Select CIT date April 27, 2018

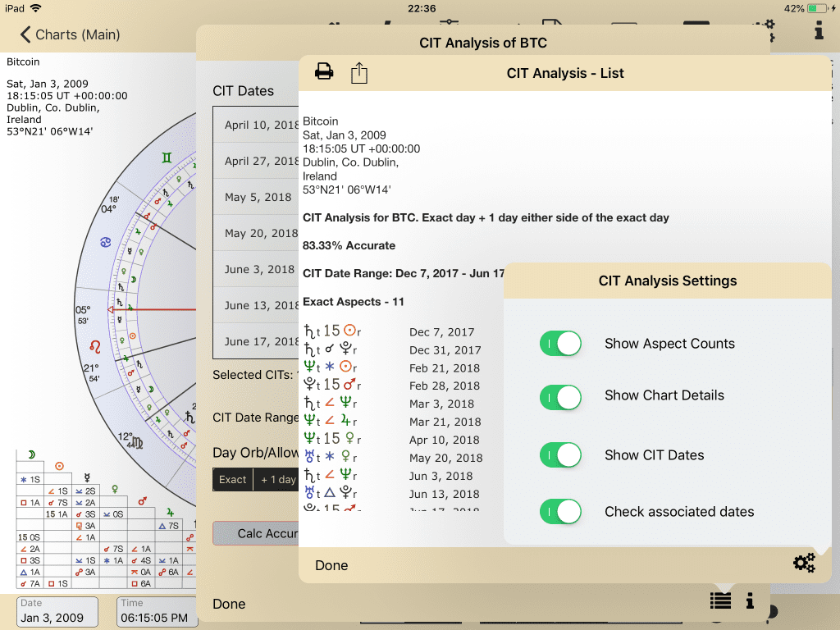[x=256, y=161]
